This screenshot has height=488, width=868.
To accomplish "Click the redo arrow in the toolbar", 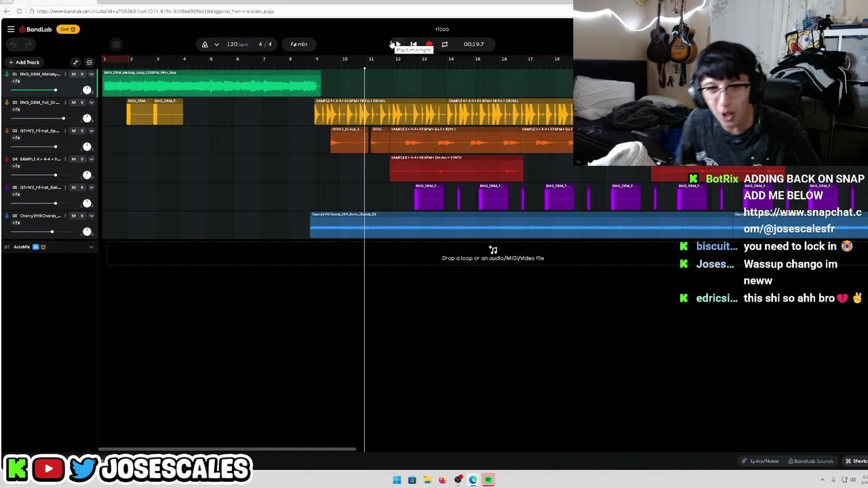I will [x=28, y=45].
